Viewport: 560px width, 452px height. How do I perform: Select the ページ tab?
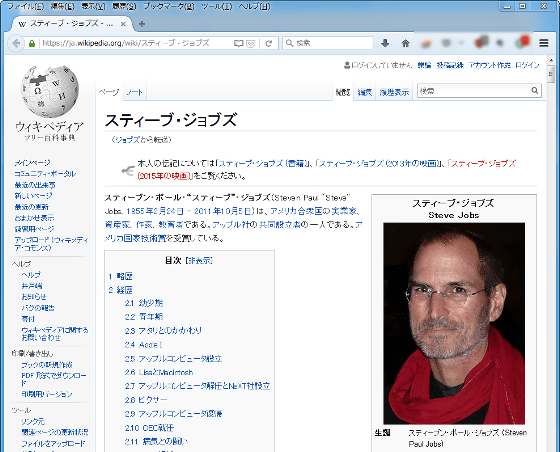coord(109,92)
